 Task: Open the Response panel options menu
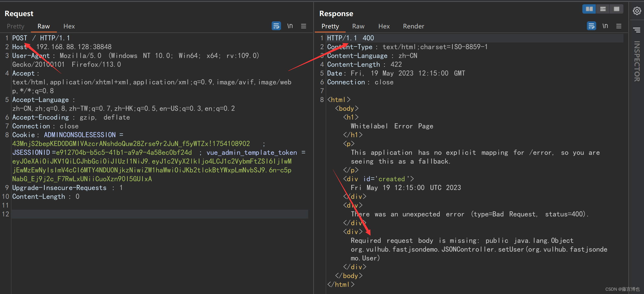619,26
